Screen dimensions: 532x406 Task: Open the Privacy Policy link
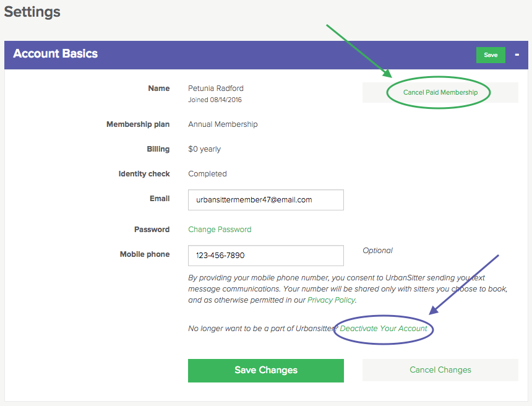pyautogui.click(x=331, y=300)
